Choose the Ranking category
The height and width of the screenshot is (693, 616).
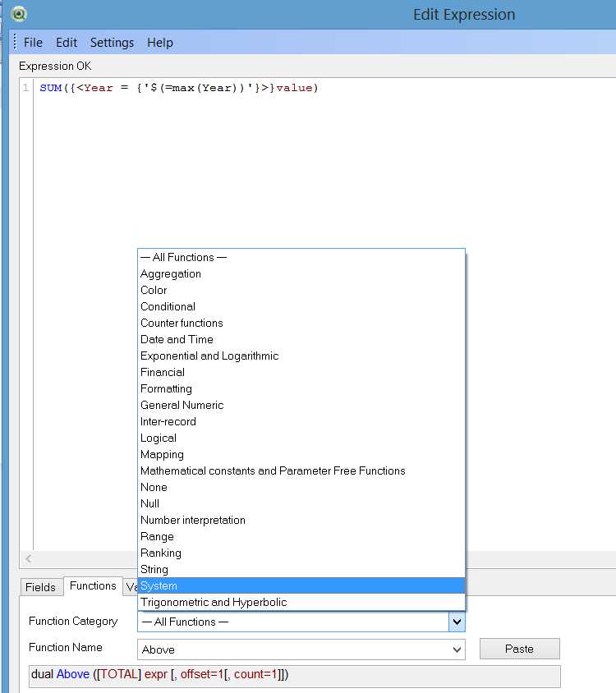pos(301,553)
